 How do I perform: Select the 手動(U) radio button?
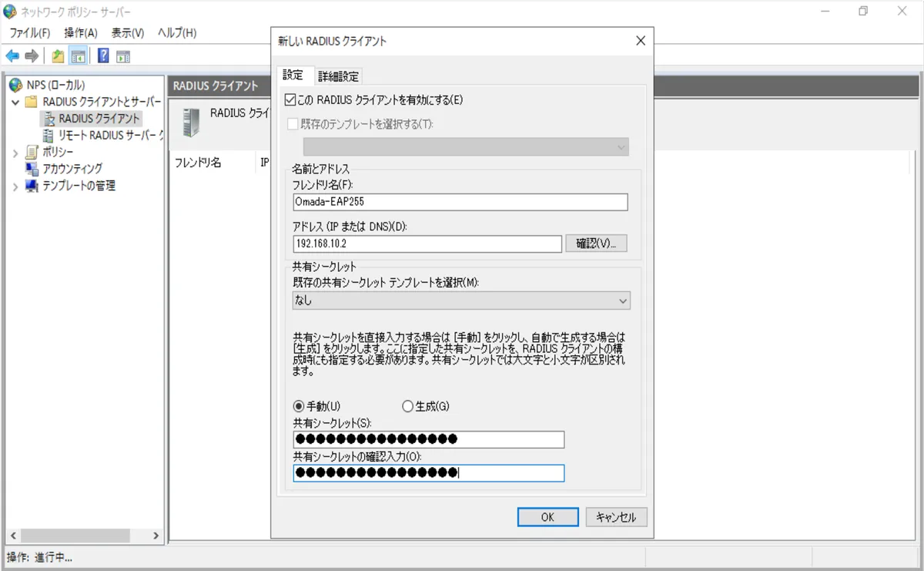click(299, 406)
